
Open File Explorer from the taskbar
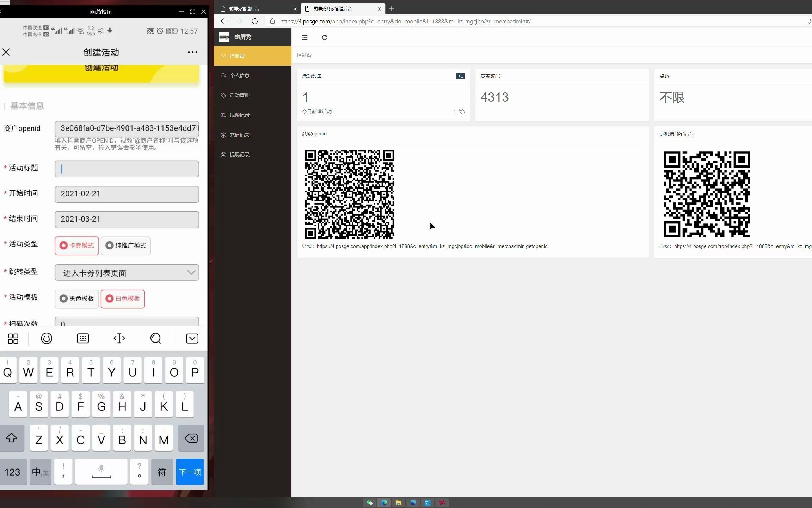pos(399,503)
